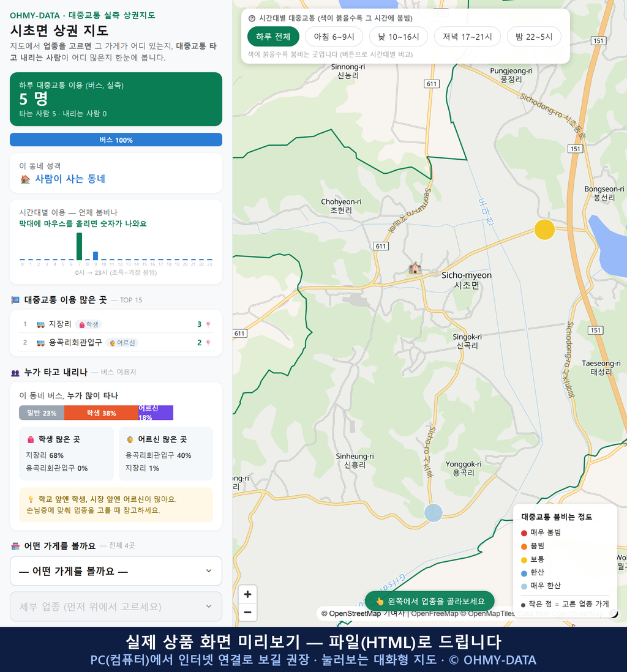Click the bus icon in 용곡리회관입구 row
This screenshot has height=672, width=627.
[x=41, y=343]
